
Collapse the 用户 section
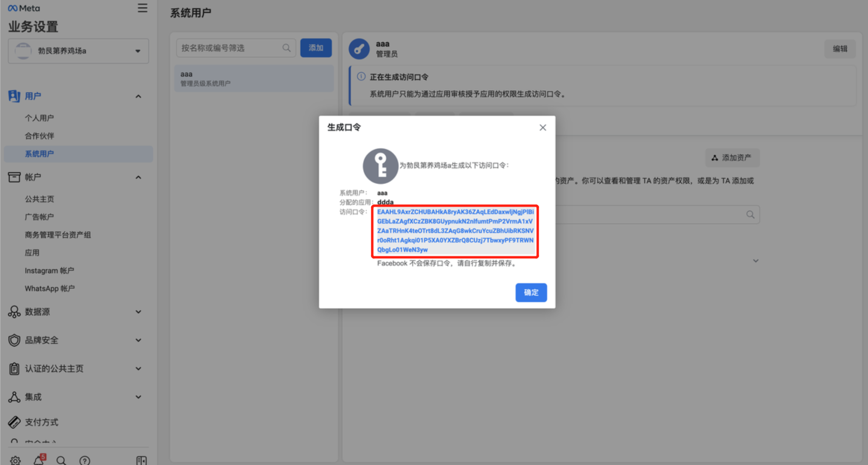tap(138, 96)
